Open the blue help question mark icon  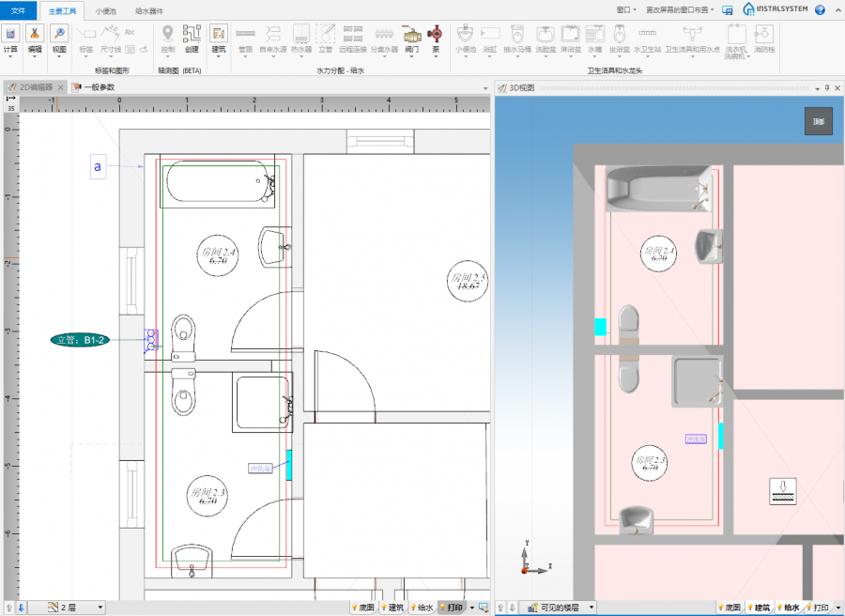pyautogui.click(x=820, y=9)
